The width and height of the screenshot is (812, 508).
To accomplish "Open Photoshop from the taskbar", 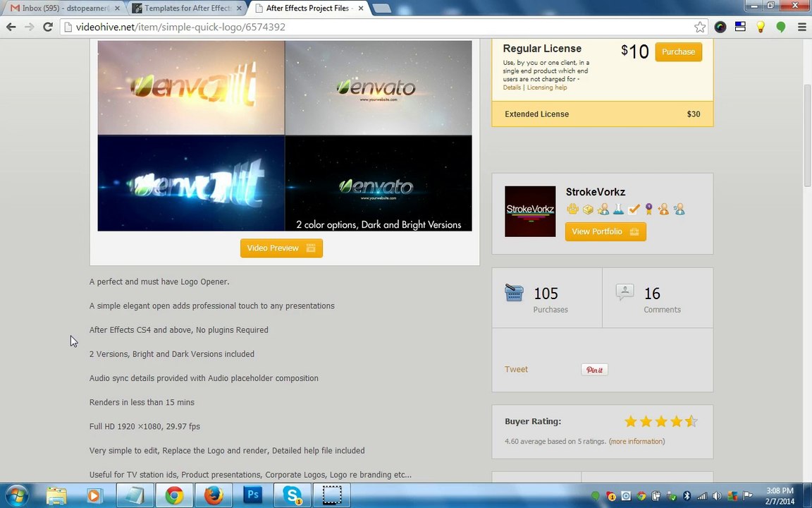I will [253, 495].
